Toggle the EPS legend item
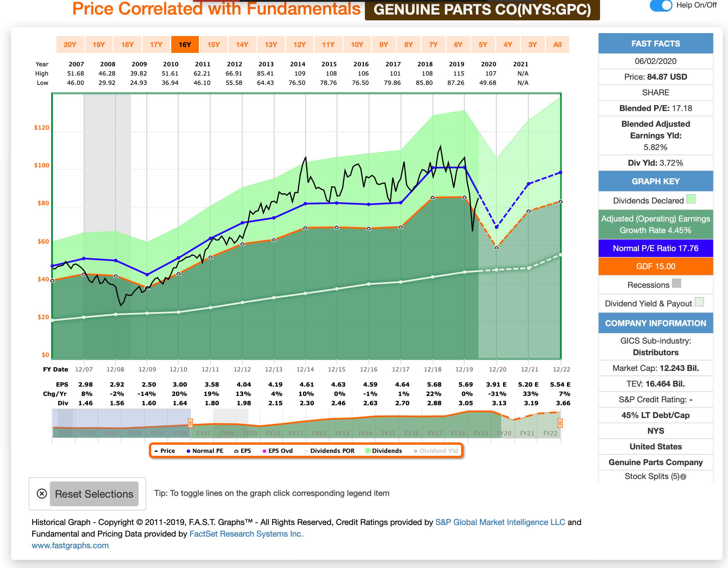728x568 pixels. click(x=242, y=451)
